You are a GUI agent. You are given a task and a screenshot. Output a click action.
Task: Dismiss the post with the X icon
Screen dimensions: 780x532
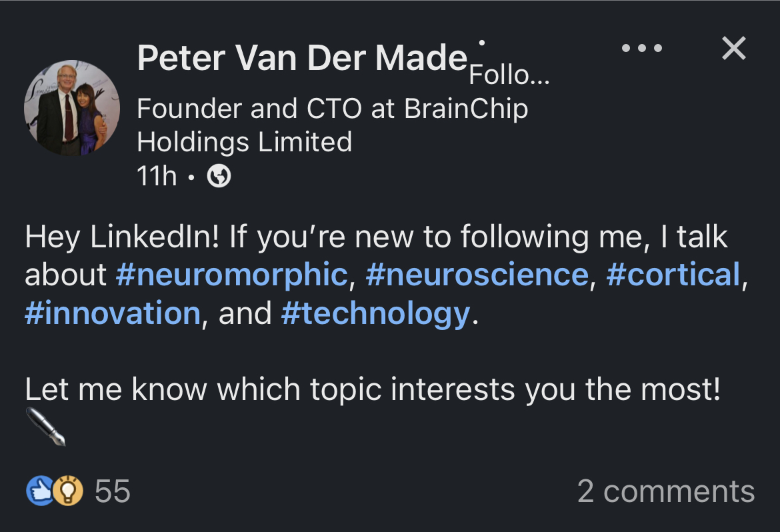point(734,48)
